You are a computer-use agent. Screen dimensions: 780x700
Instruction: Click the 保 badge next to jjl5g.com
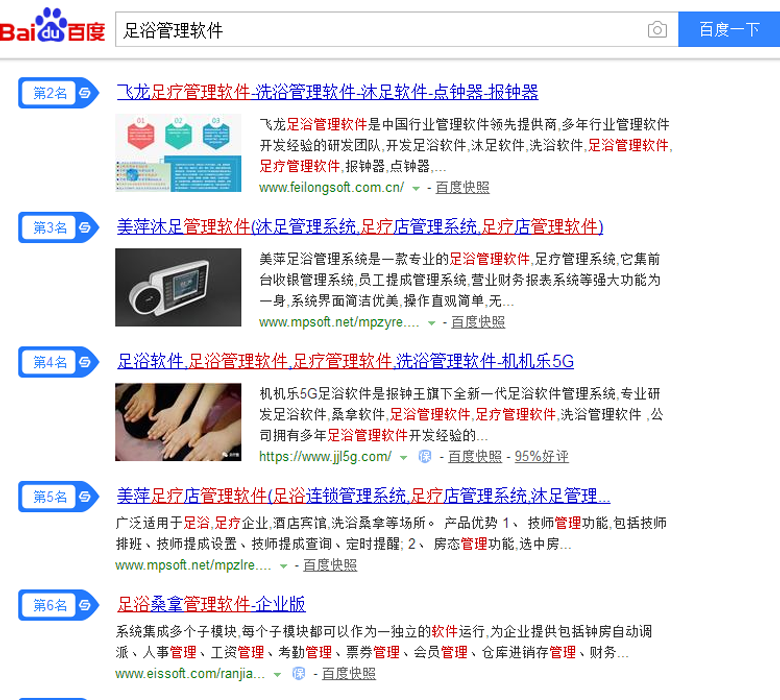click(x=425, y=456)
